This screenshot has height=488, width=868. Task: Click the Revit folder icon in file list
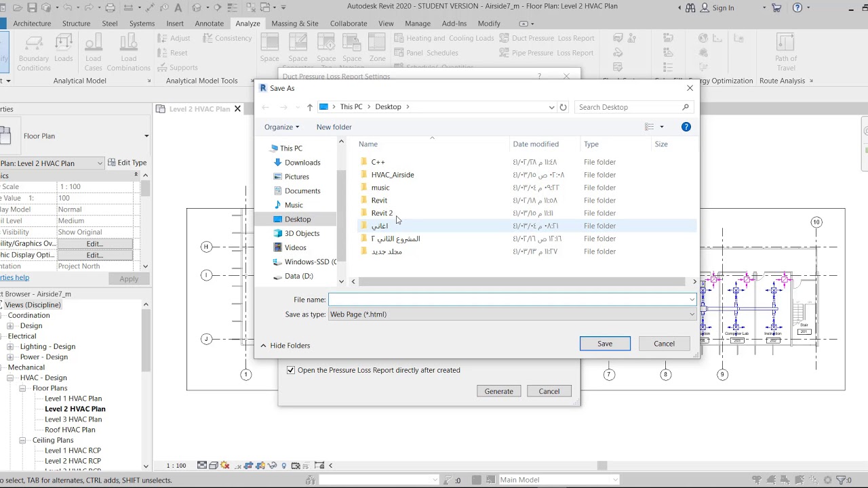coord(364,201)
